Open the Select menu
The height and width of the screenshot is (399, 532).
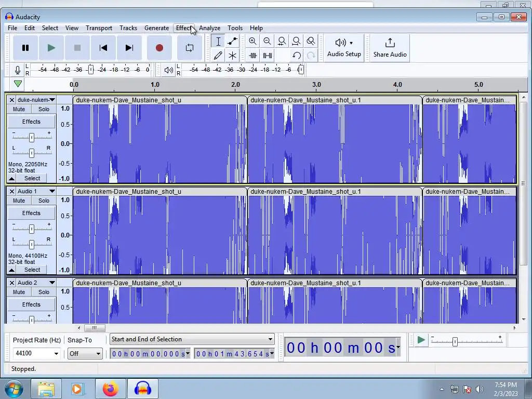[50, 28]
